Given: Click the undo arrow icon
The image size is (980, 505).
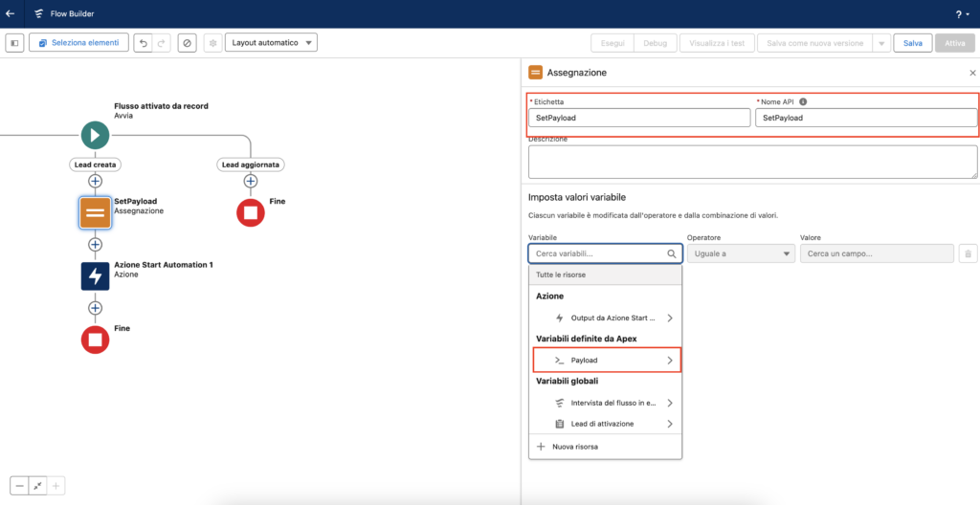Looking at the screenshot, I should pyautogui.click(x=143, y=43).
